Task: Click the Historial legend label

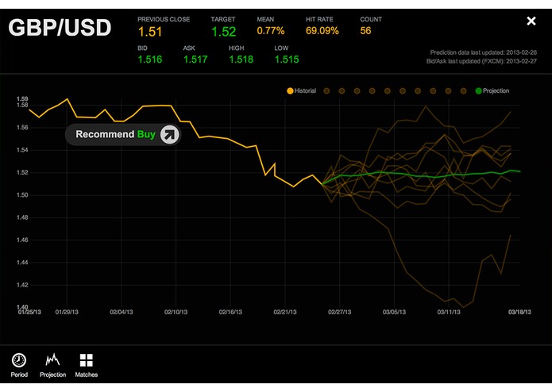Action: (x=305, y=91)
